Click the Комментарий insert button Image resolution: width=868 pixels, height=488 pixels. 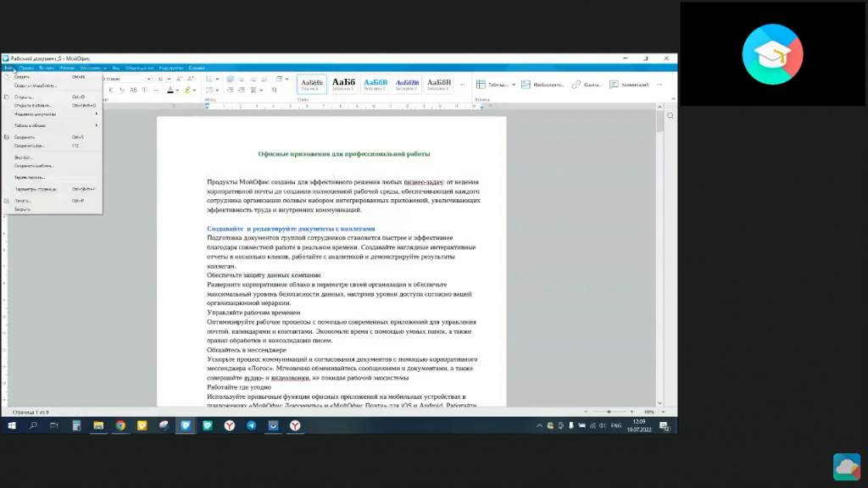[x=629, y=85]
